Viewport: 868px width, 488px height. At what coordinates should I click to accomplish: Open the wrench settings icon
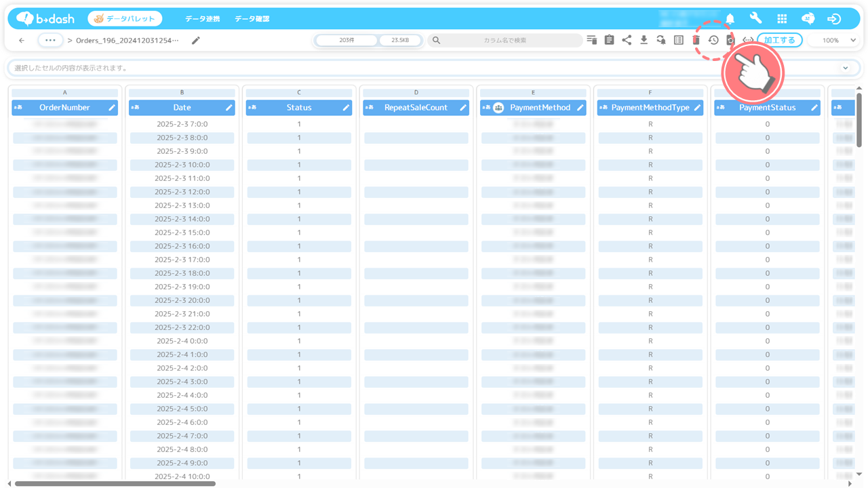pyautogui.click(x=755, y=19)
